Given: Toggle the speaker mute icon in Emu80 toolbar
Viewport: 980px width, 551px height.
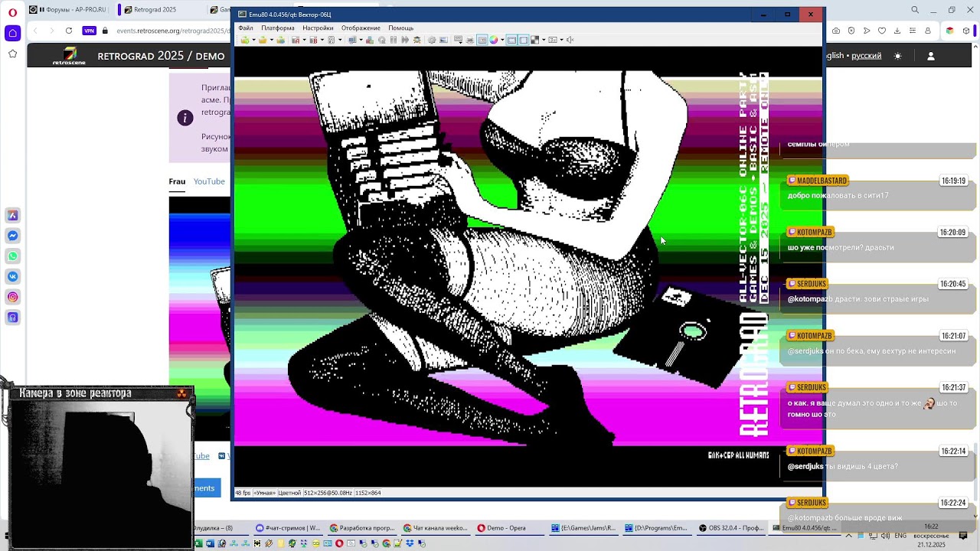Looking at the screenshot, I should (x=570, y=40).
